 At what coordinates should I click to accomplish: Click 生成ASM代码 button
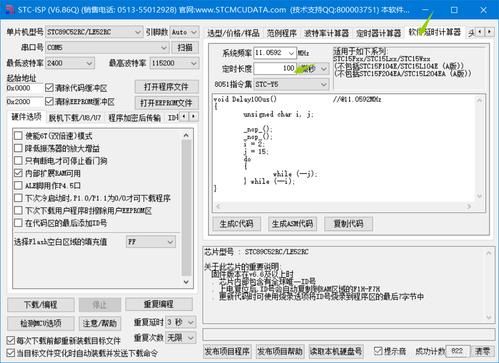292,224
